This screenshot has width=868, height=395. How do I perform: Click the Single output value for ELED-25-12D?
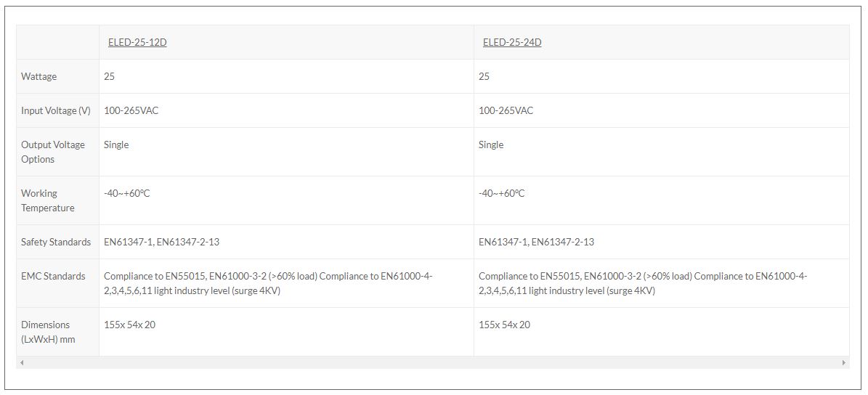(x=116, y=145)
